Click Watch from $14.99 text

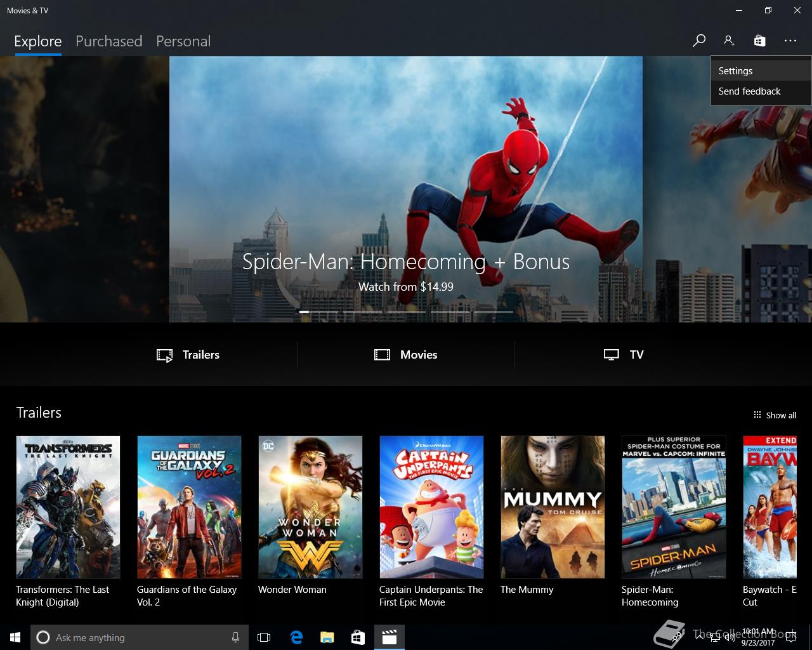tap(406, 287)
